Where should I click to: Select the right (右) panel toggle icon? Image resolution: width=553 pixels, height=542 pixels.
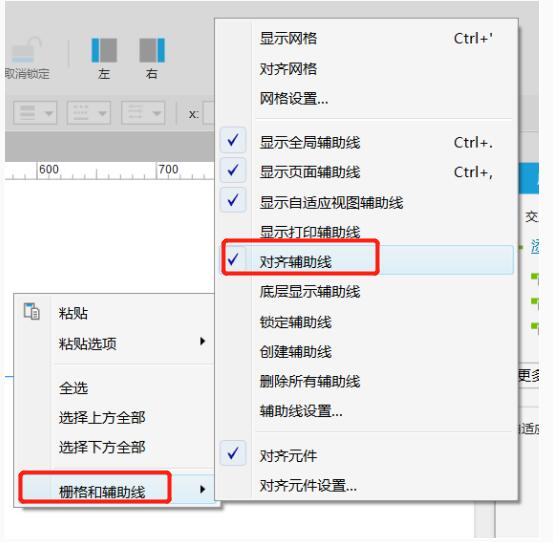(152, 50)
